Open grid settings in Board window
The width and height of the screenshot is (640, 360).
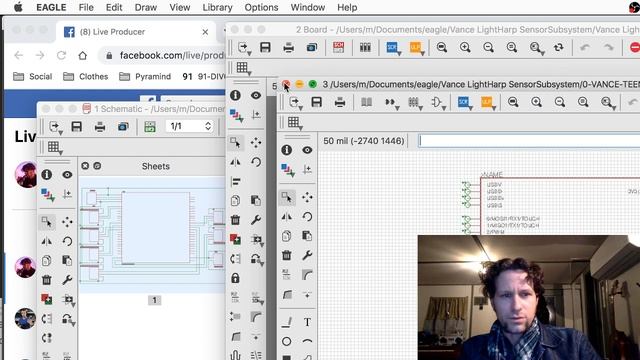[x=243, y=68]
